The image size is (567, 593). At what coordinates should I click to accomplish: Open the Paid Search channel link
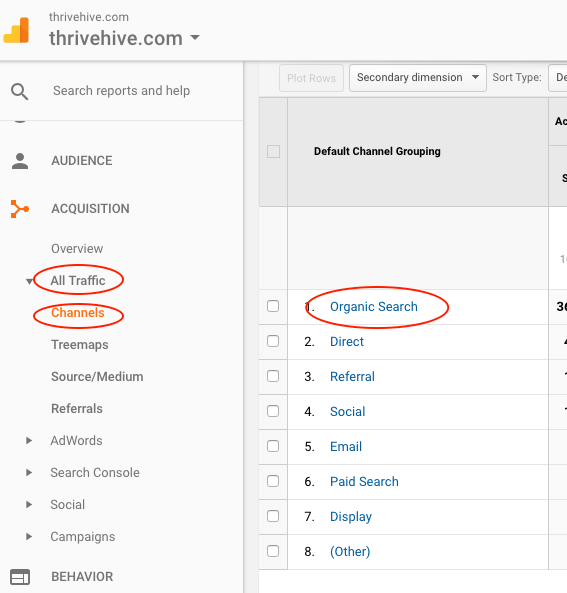pyautogui.click(x=364, y=481)
